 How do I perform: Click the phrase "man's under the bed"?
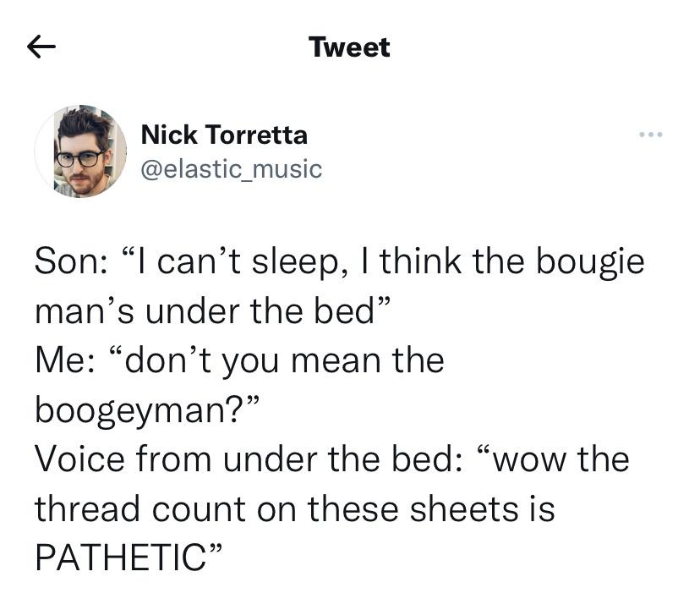pos(204,311)
